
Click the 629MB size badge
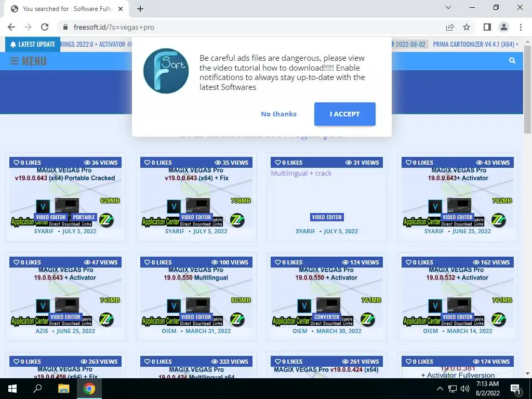point(110,201)
